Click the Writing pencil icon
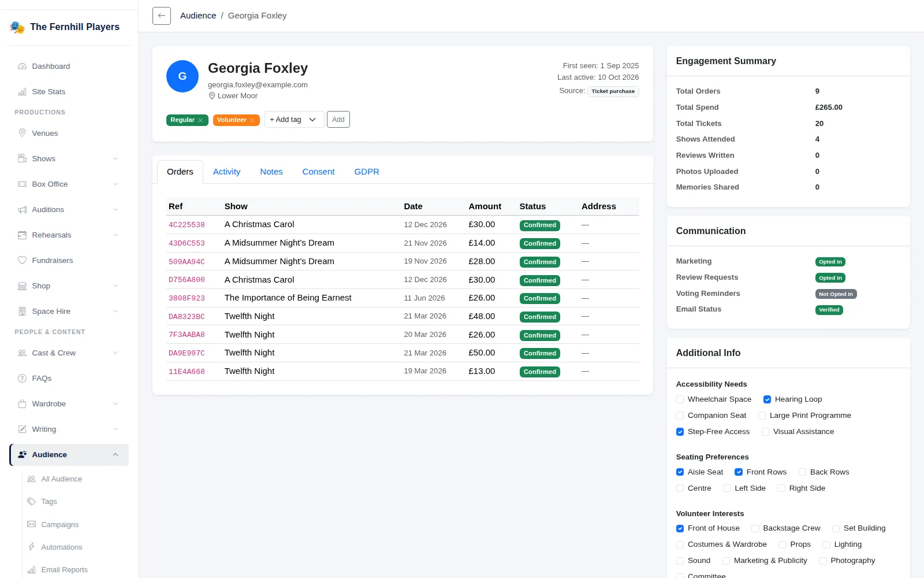Image resolution: width=924 pixels, height=578 pixels. tap(22, 429)
